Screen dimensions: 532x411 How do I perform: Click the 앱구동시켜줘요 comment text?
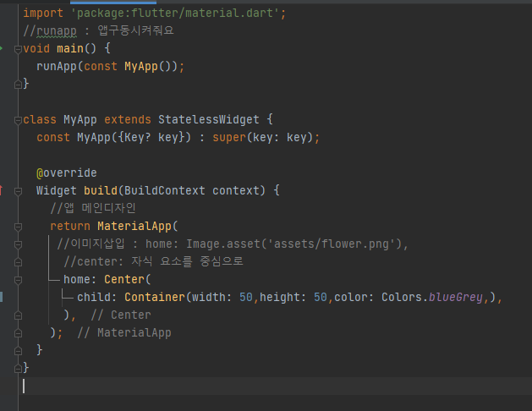tap(135, 30)
